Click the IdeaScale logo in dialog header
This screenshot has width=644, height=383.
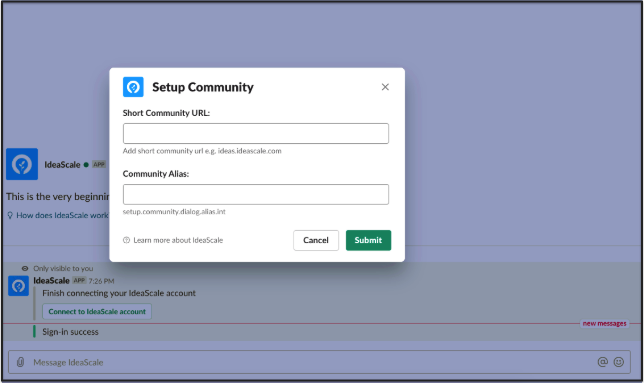(133, 87)
